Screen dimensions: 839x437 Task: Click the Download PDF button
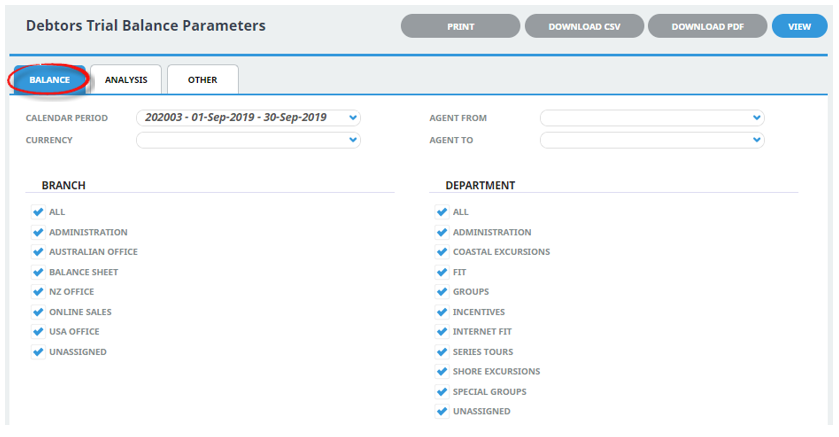pos(707,26)
